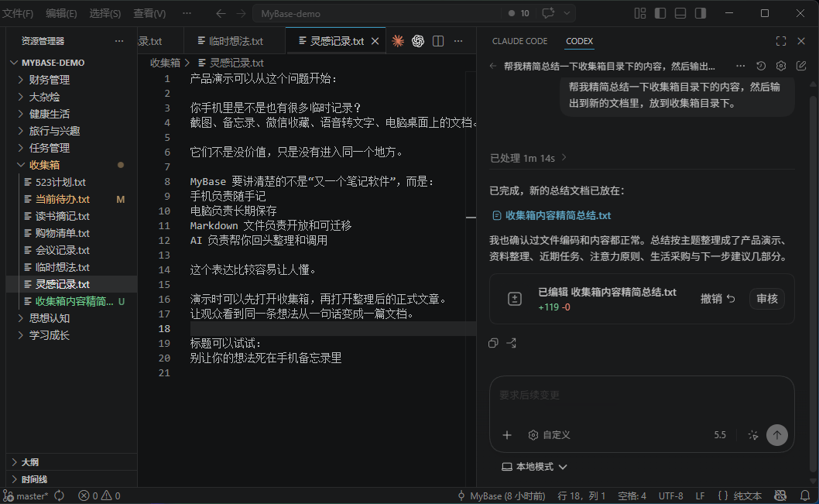Split the editor to the right

point(438,41)
